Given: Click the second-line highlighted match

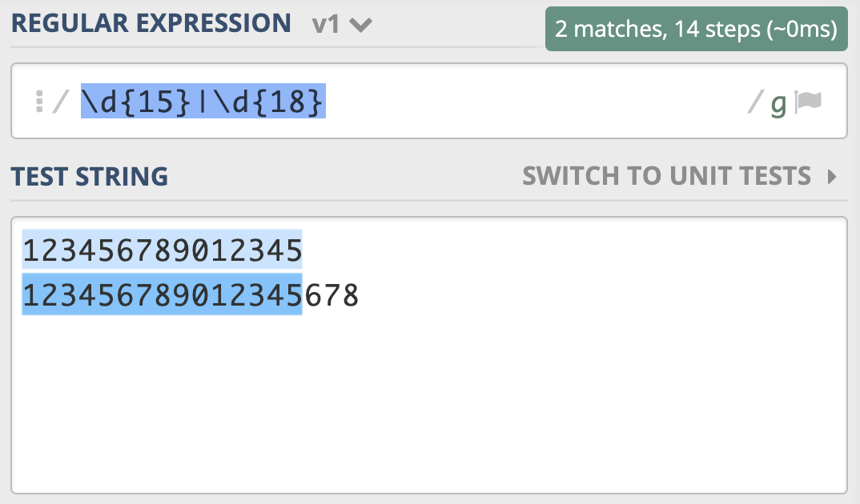Looking at the screenshot, I should pyautogui.click(x=162, y=296).
